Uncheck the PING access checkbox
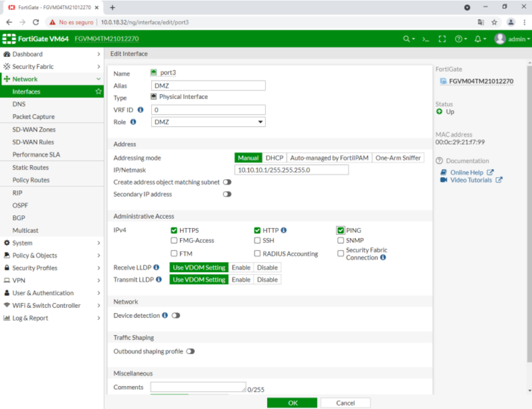 (340, 230)
